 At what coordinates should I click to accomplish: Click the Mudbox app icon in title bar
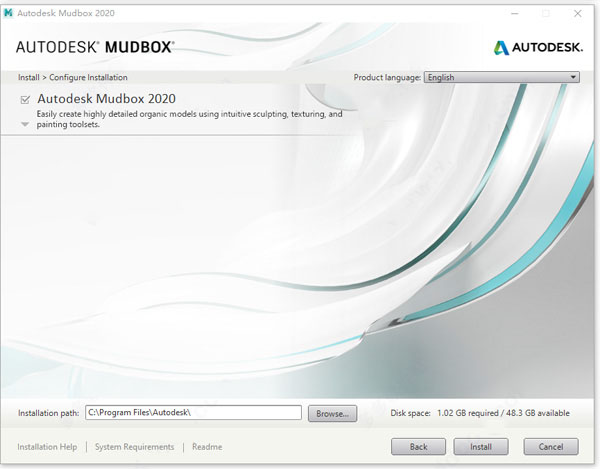pyautogui.click(x=8, y=13)
